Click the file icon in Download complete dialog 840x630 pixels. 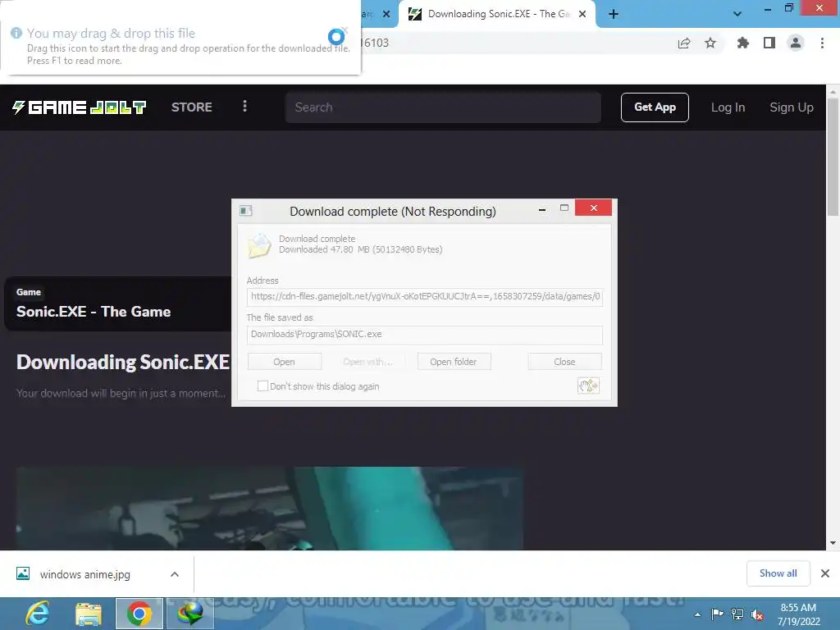pos(259,246)
